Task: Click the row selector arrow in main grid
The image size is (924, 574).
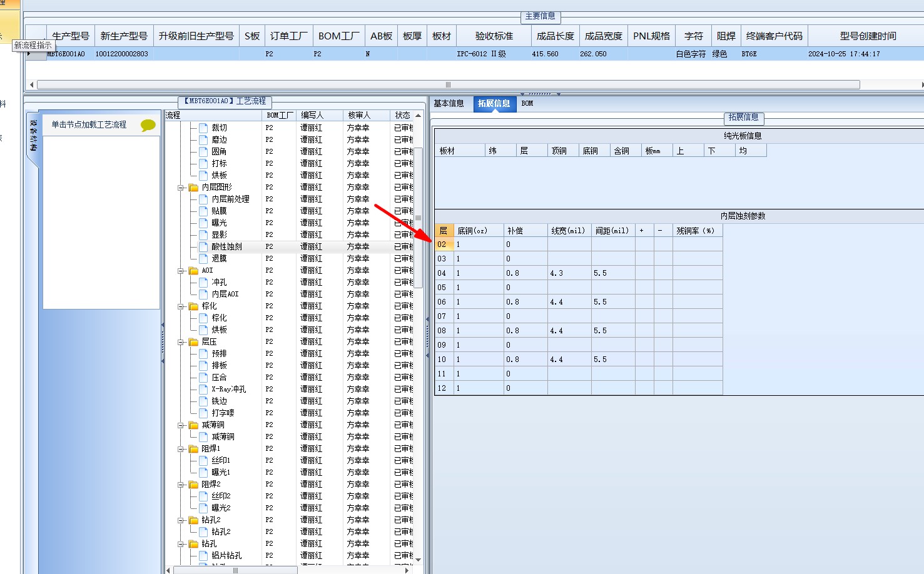Action: pos(36,54)
